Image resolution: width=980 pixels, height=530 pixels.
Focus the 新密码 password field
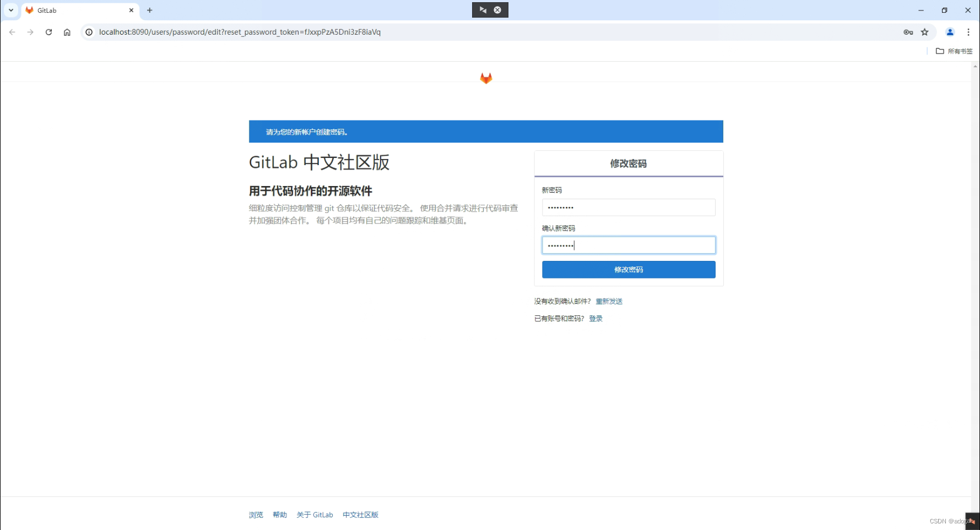629,207
